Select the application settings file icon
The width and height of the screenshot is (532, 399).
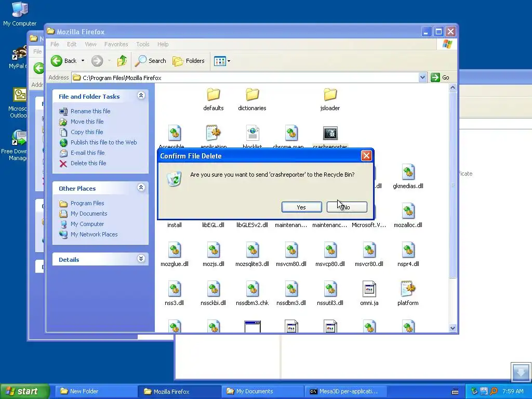214,134
